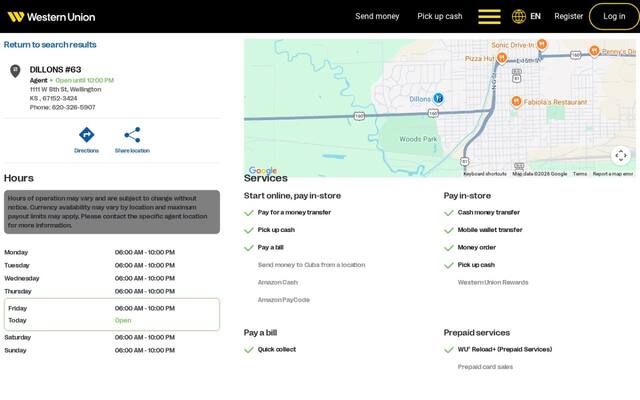This screenshot has height=400, width=640.
Task: Click the globe language icon
Action: [519, 17]
